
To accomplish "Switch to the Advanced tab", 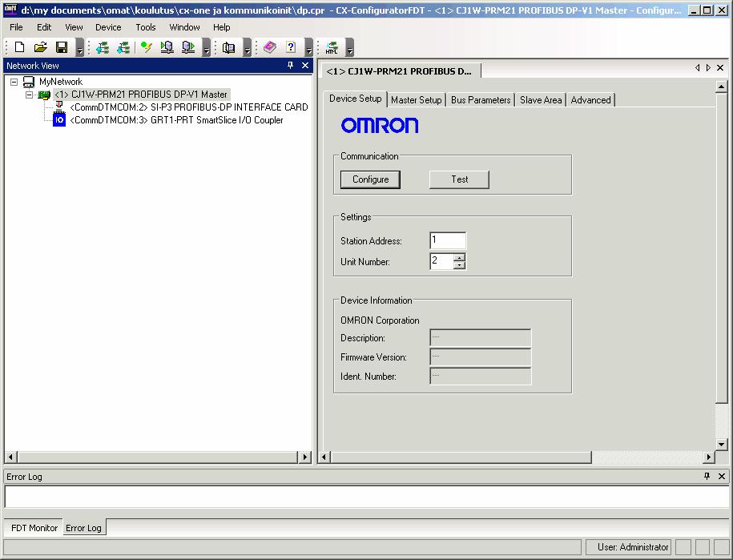I will pos(590,100).
